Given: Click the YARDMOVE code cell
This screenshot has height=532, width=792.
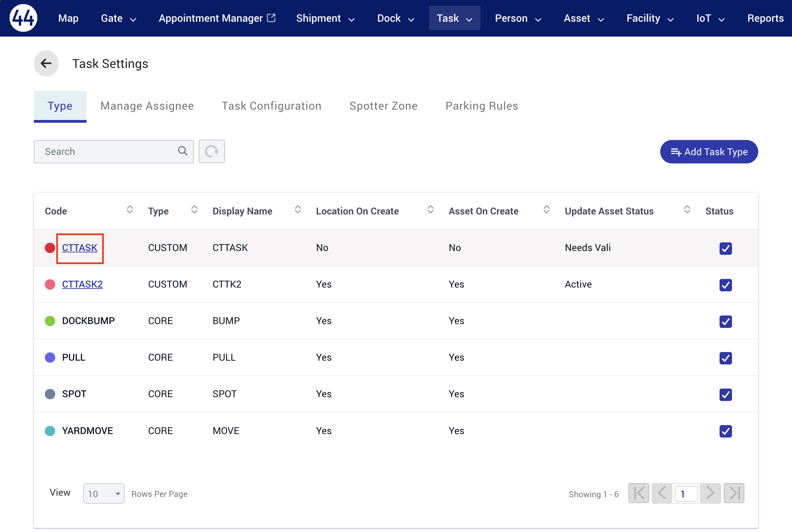Looking at the screenshot, I should 88,431.
